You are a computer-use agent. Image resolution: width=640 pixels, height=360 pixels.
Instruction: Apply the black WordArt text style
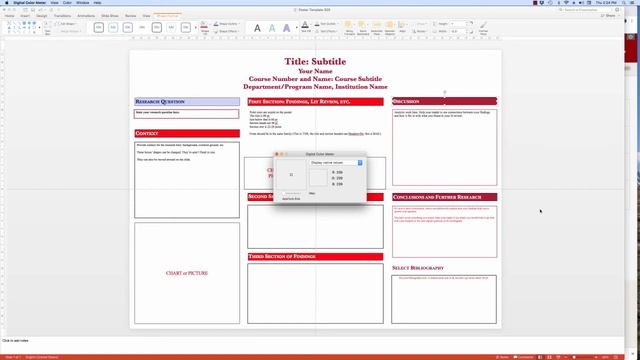click(x=257, y=28)
